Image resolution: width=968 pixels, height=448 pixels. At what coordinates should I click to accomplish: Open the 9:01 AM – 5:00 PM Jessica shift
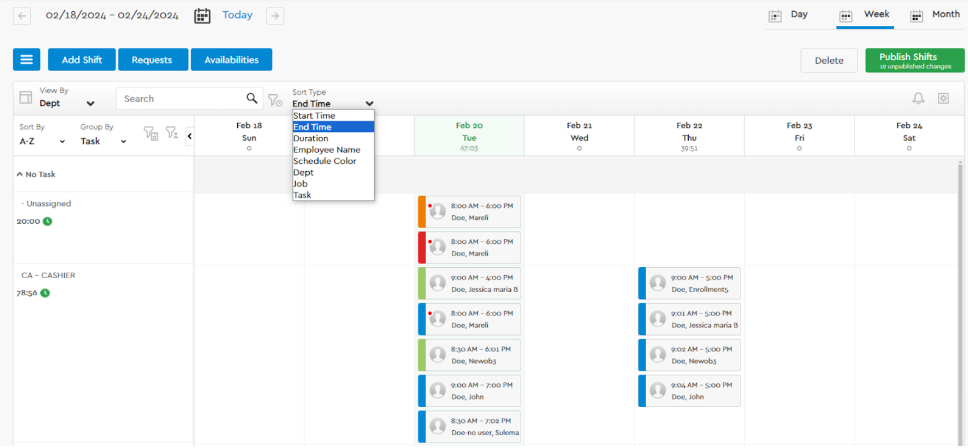[690, 319]
